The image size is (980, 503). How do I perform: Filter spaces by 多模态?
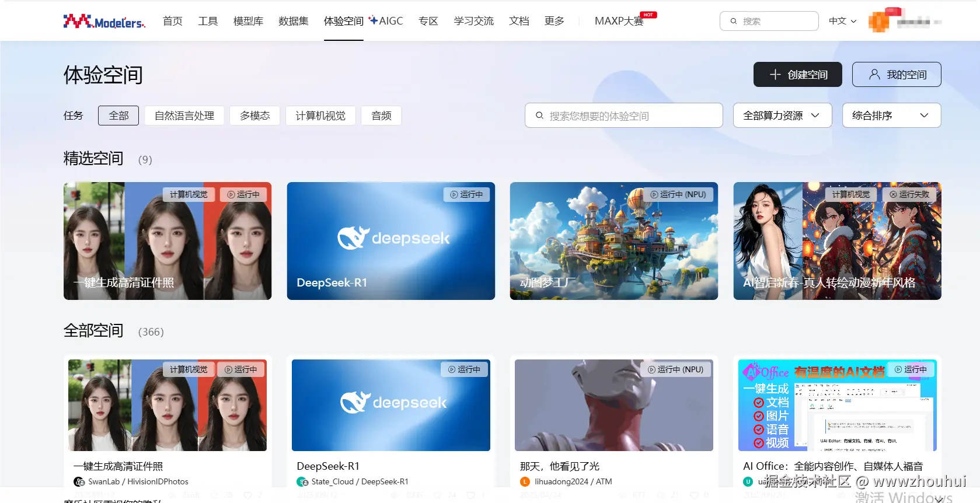point(255,116)
